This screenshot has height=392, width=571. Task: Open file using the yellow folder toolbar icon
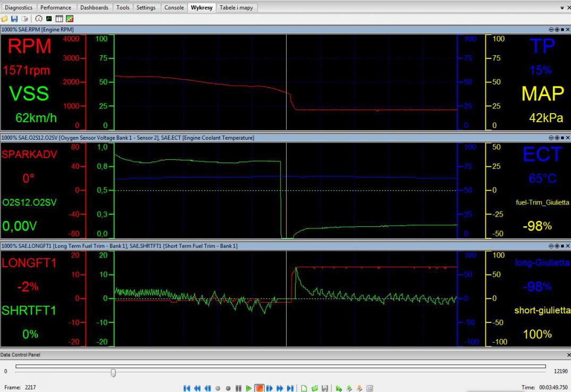[x=4, y=19]
